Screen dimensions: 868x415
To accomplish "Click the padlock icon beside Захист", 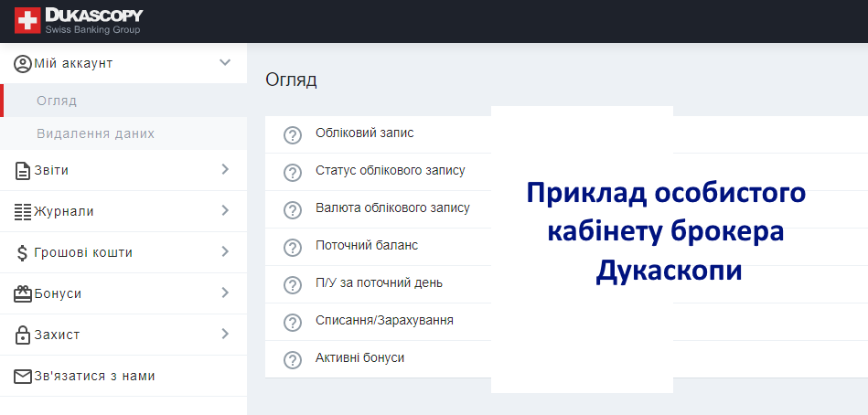I will click(23, 335).
